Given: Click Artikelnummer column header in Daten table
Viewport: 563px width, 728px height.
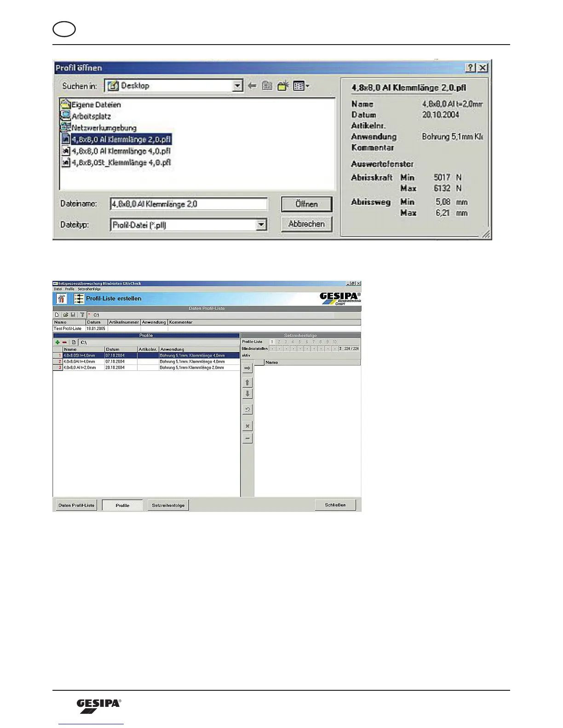Looking at the screenshot, I should click(124, 322).
